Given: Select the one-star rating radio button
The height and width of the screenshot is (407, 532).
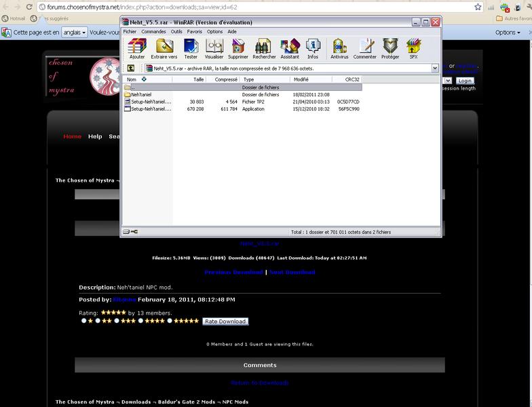Looking at the screenshot, I should click(83, 320).
